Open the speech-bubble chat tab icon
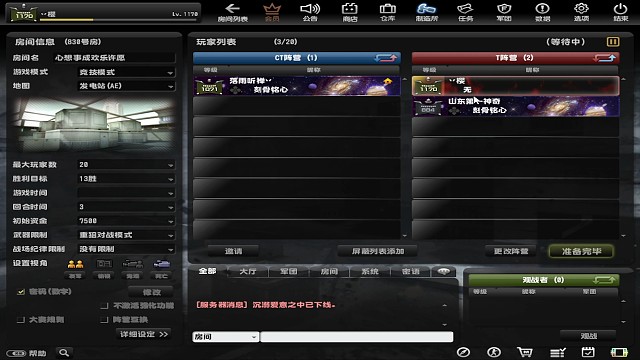The height and width of the screenshot is (360, 640). (444, 271)
